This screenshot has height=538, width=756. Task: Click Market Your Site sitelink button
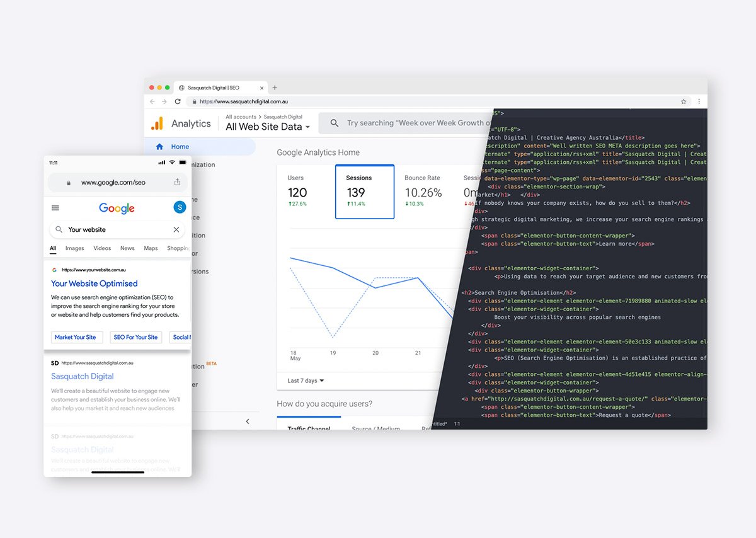(77, 337)
